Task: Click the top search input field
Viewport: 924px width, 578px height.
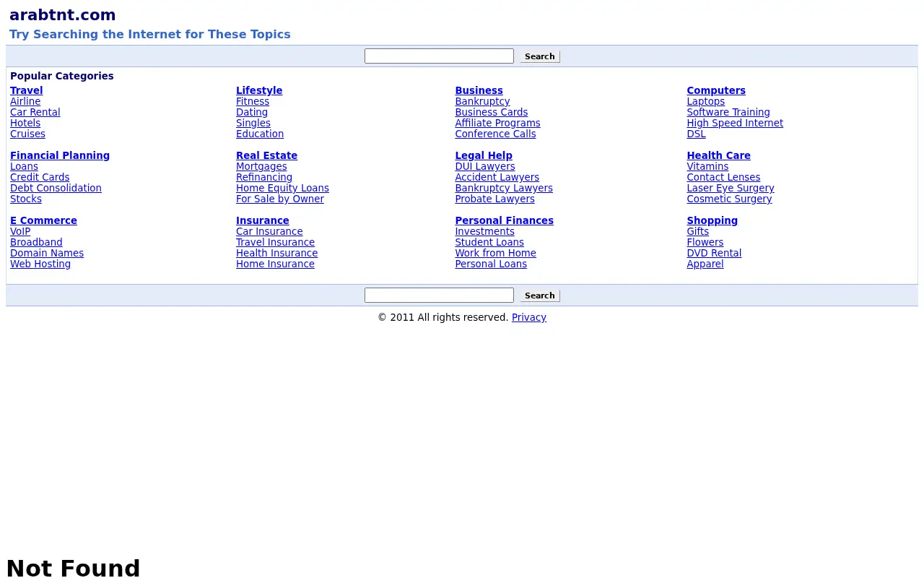Action: (439, 56)
